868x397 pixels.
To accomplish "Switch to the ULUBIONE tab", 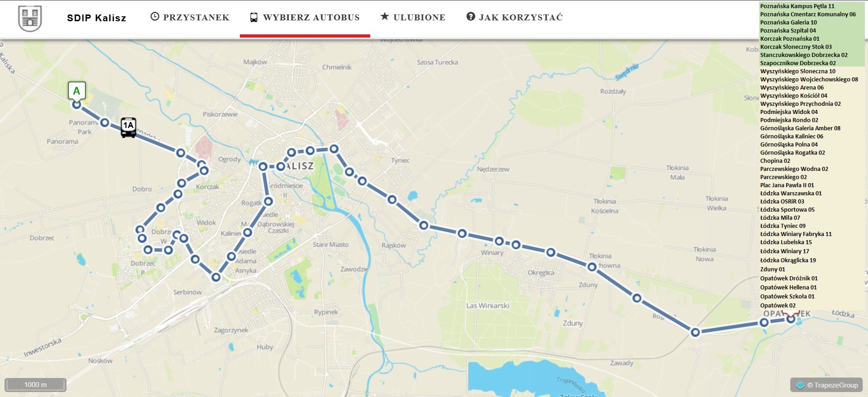I will (413, 17).
